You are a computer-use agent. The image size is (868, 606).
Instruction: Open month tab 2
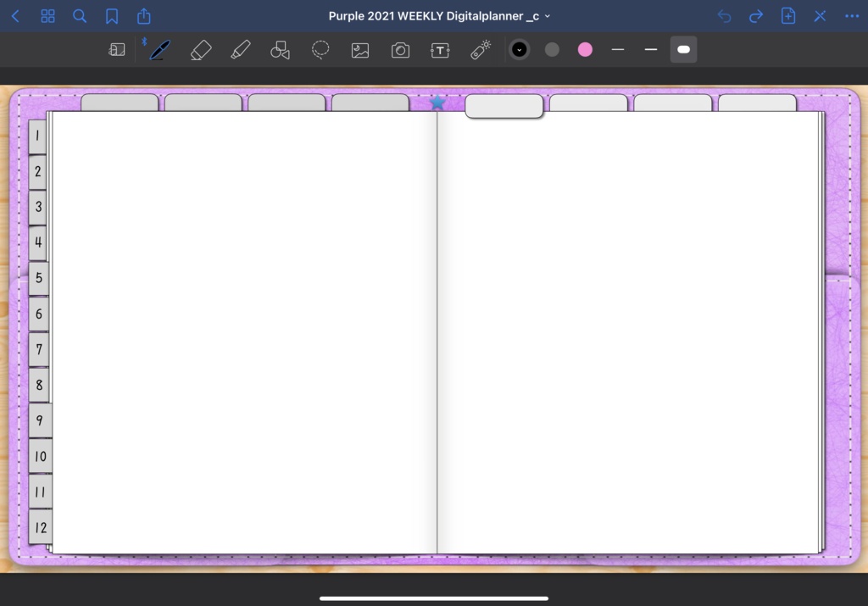pyautogui.click(x=37, y=171)
